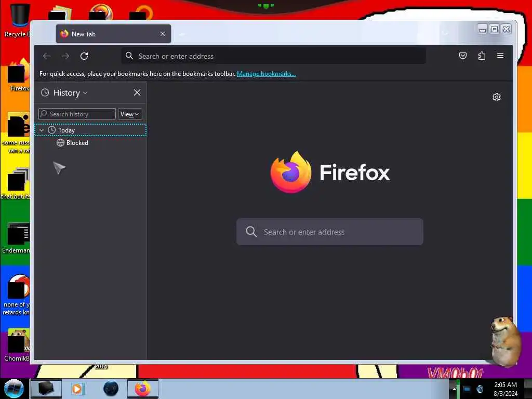Reload the current page
The image size is (532, 399).
point(84,56)
